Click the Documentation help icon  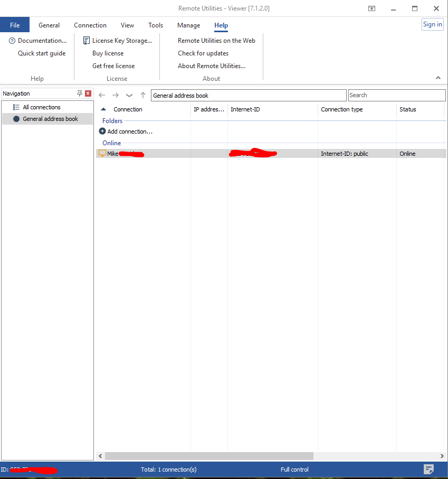pyautogui.click(x=12, y=41)
